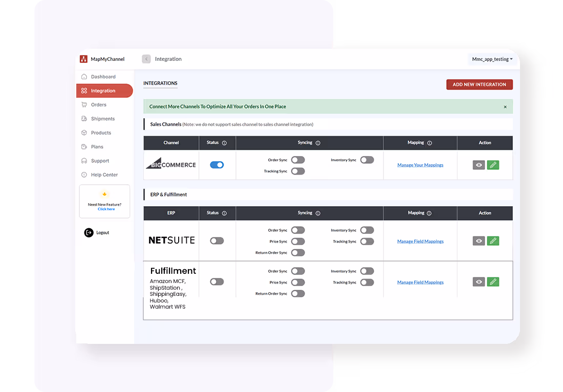The height and width of the screenshot is (392, 563).
Task: Open the Mmc_app_testing account dropdown
Action: click(x=492, y=59)
